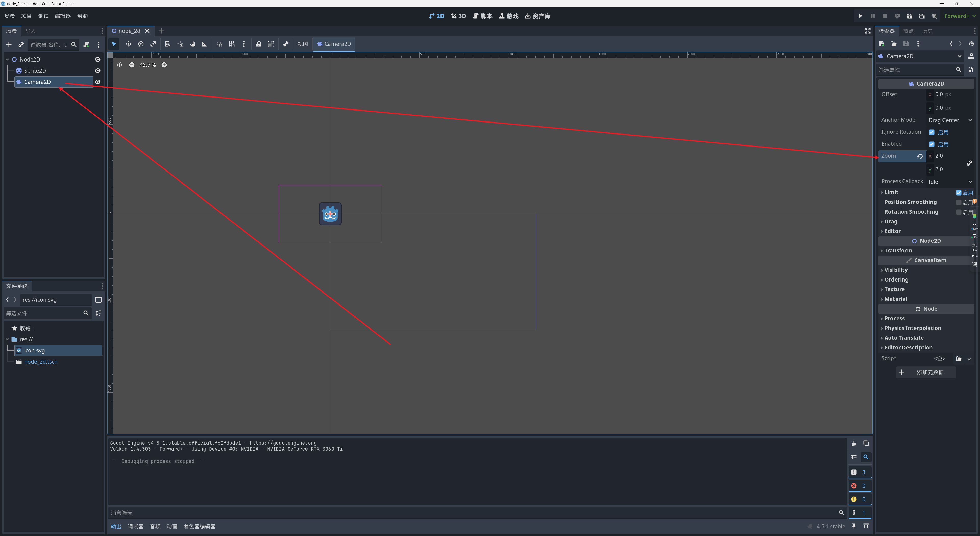Open the Anchor Mode dropdown

950,120
